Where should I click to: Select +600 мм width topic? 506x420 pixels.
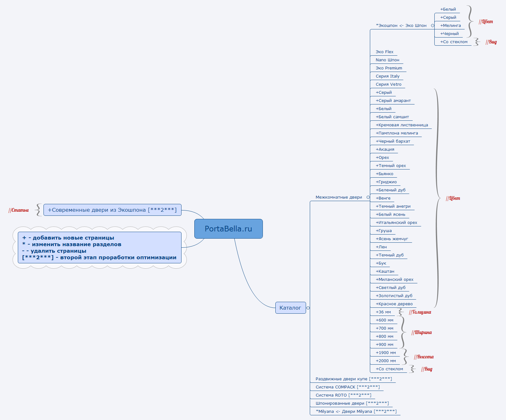[x=385, y=320]
